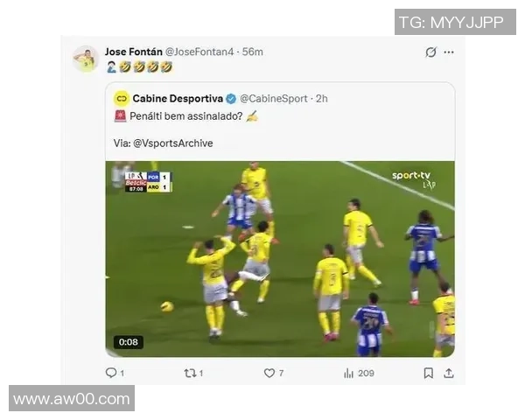Click the Grok slashed-circle icon
The width and height of the screenshot is (525, 420).
tap(430, 52)
